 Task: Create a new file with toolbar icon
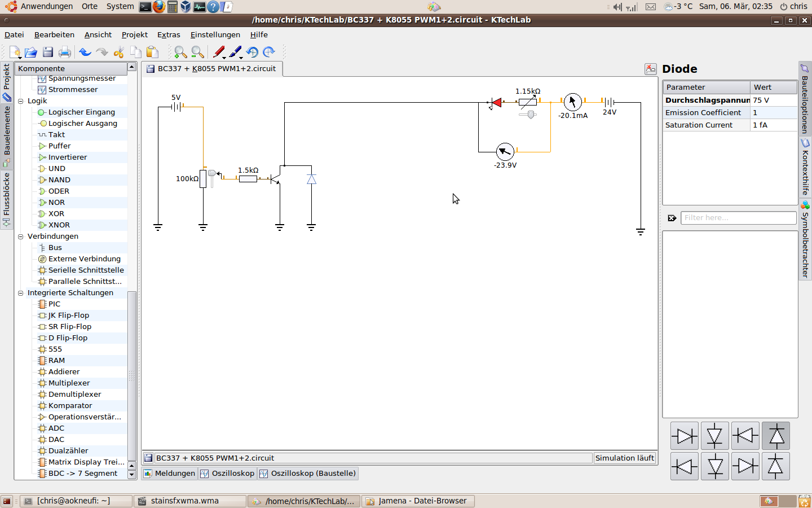click(15, 52)
